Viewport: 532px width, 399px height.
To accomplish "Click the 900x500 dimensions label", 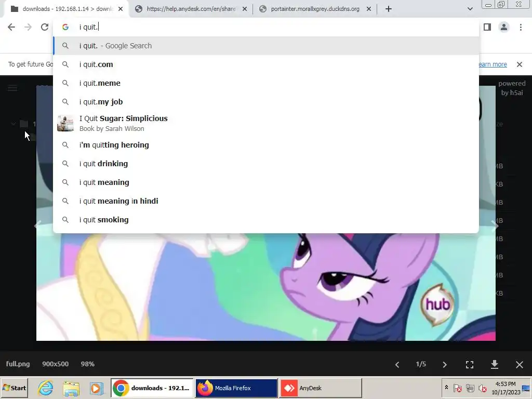I will pyautogui.click(x=55, y=364).
